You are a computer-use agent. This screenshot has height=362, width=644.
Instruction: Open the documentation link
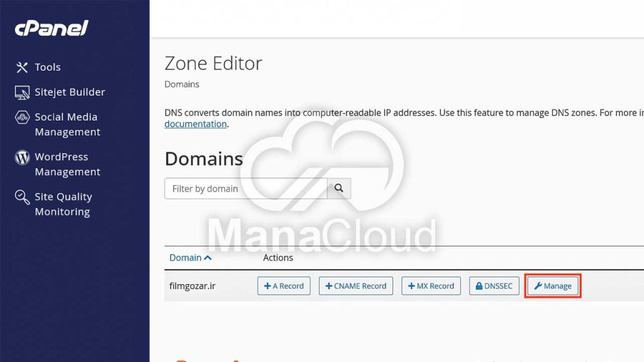[195, 124]
